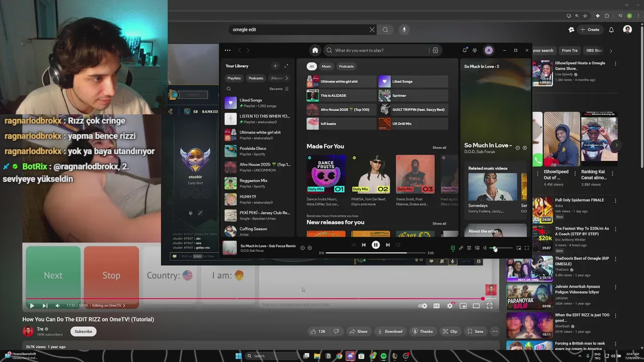The image size is (644, 362).
Task: Expand Your Library to full view
Action: click(x=286, y=66)
